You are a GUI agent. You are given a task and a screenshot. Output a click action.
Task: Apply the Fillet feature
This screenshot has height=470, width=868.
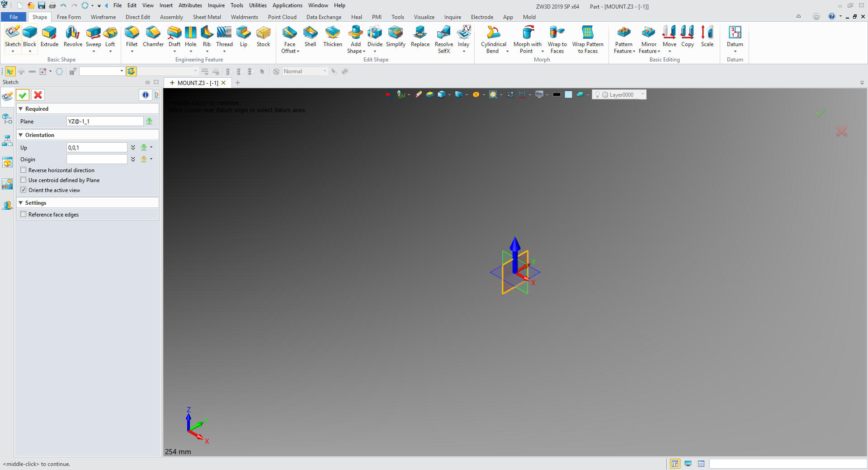[132, 36]
